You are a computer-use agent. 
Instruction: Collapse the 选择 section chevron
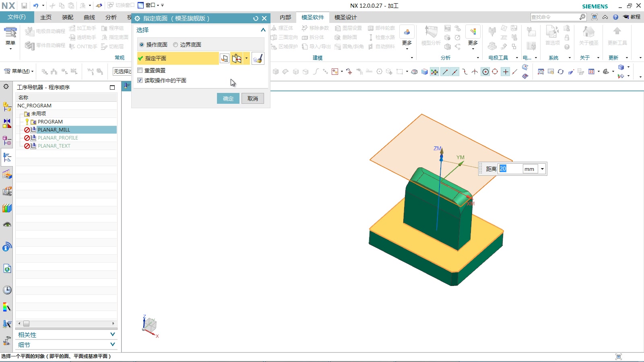click(263, 30)
